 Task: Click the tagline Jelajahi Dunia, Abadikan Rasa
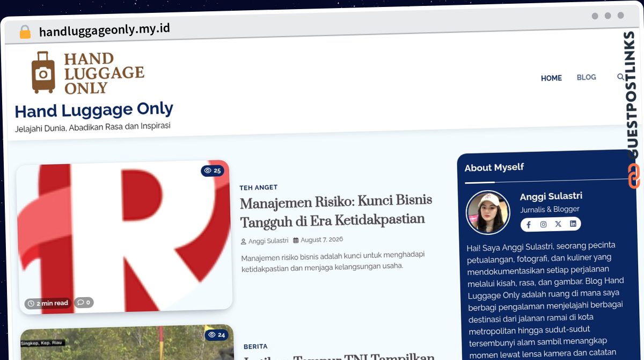93,127
